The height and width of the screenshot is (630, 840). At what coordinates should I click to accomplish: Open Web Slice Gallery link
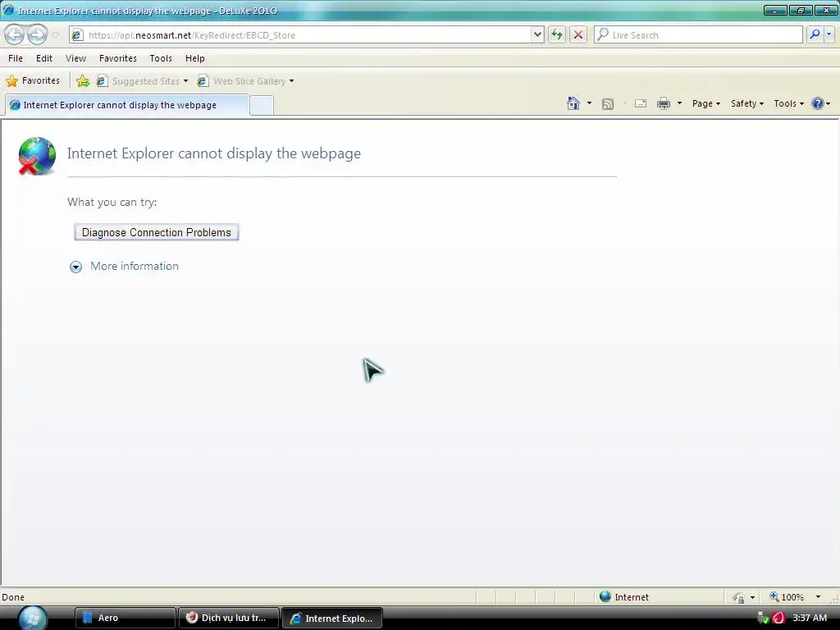click(x=245, y=81)
